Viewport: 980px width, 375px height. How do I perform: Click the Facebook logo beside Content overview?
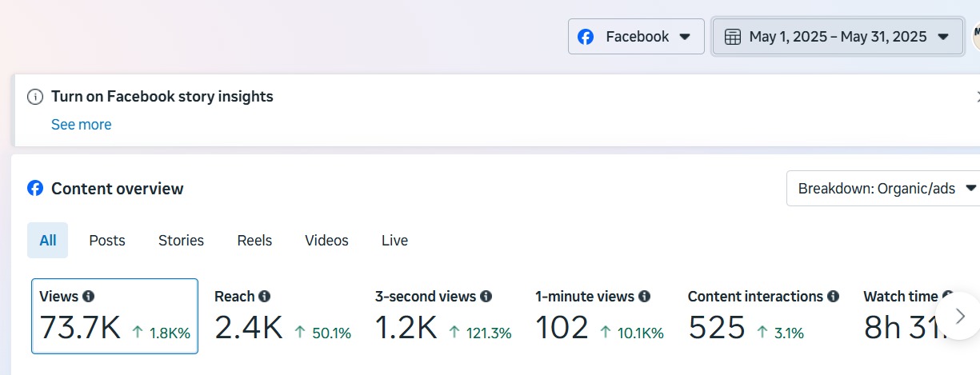[x=35, y=189]
